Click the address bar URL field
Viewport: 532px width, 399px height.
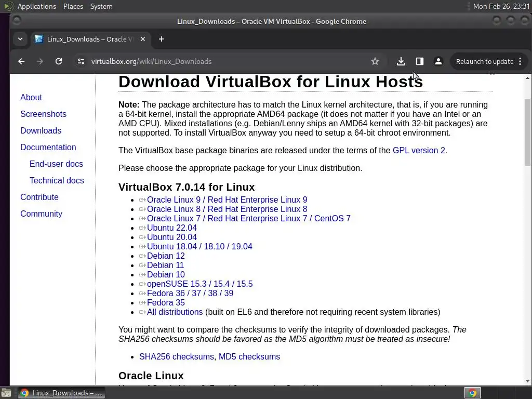[228, 61]
